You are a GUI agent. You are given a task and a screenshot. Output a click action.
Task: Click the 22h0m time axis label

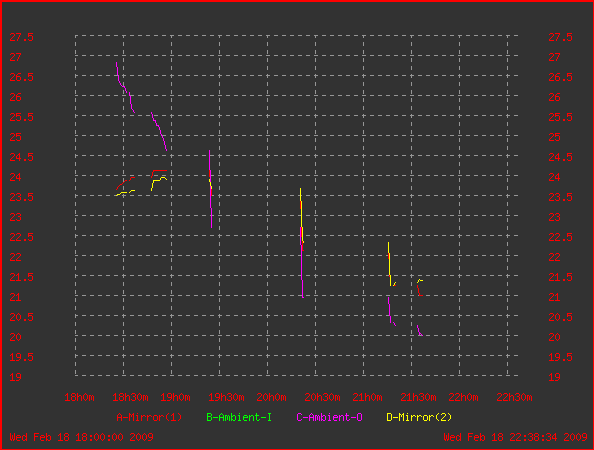(464, 397)
